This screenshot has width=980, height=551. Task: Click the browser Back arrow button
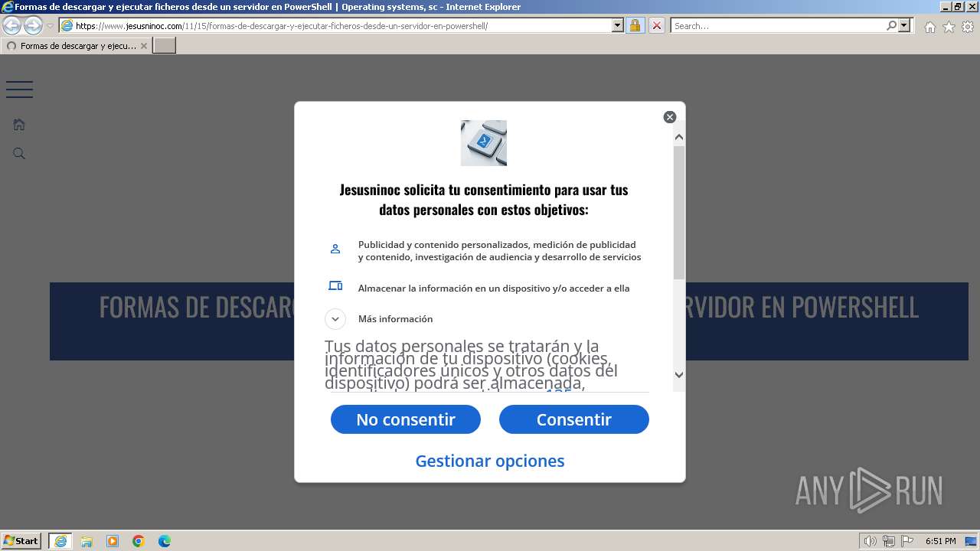(11, 25)
